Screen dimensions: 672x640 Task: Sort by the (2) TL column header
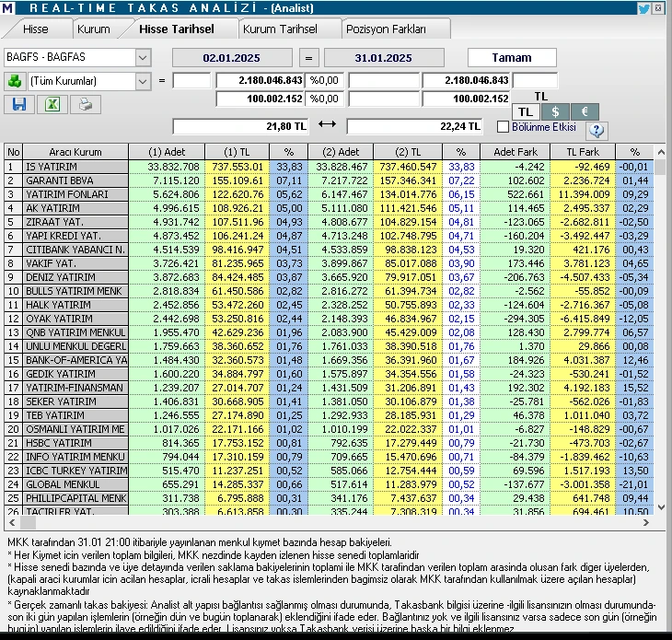pyautogui.click(x=408, y=152)
